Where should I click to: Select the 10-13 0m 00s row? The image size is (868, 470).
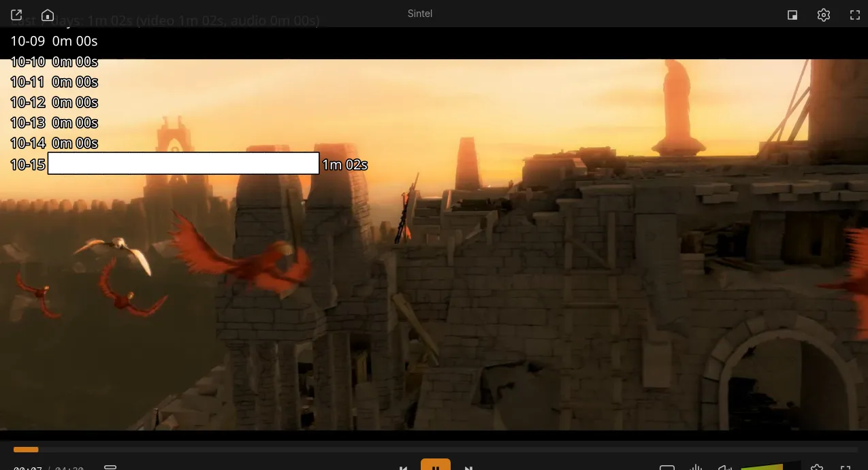click(x=54, y=123)
